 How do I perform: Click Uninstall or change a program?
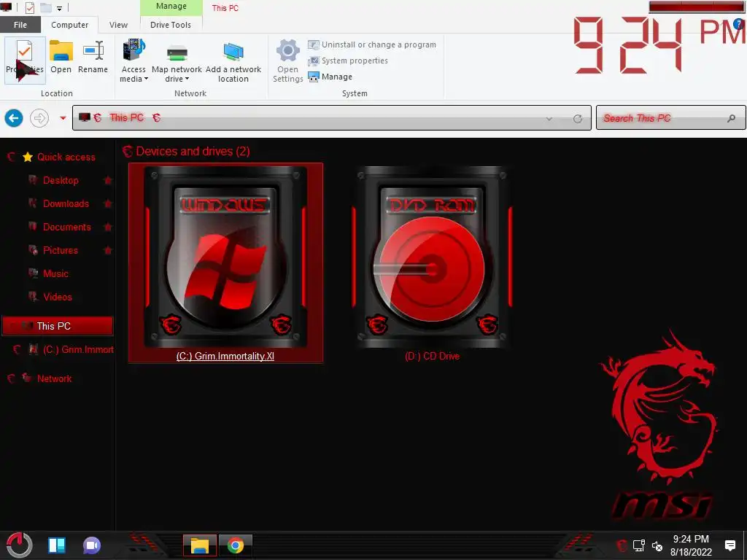click(372, 44)
